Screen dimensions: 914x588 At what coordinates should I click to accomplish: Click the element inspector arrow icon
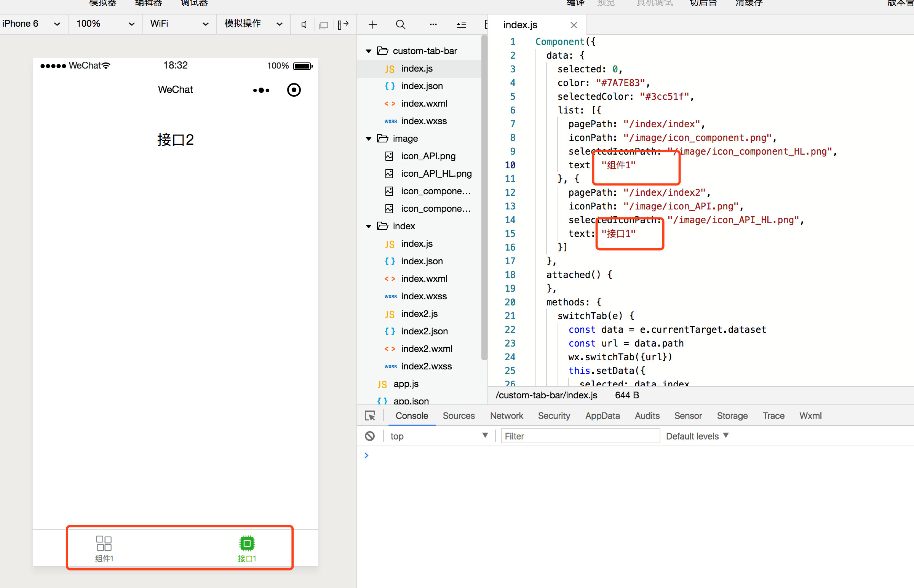click(370, 416)
